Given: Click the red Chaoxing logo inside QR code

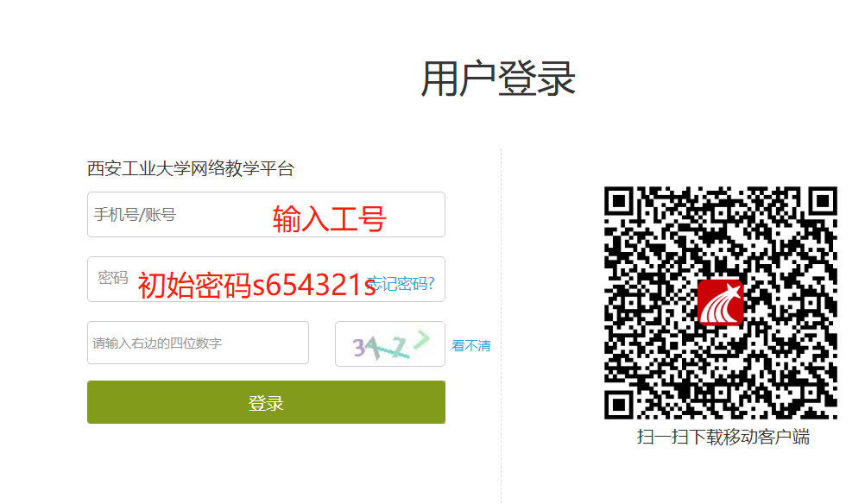Looking at the screenshot, I should point(721,302).
